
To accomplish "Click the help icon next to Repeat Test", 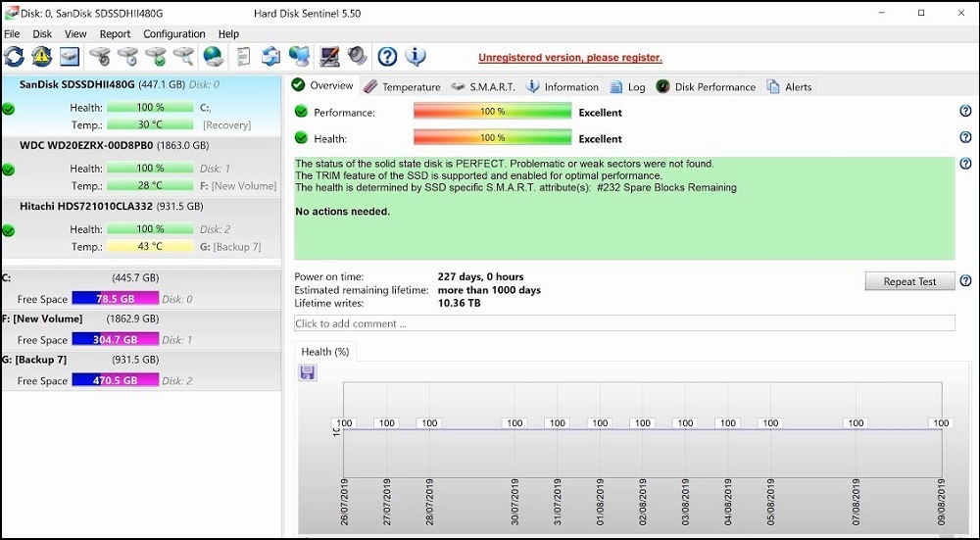I will [x=965, y=281].
